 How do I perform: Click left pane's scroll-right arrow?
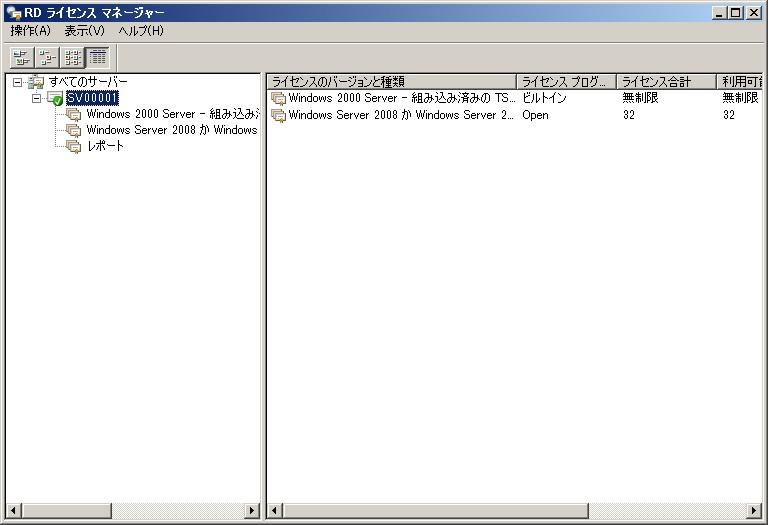[x=252, y=511]
